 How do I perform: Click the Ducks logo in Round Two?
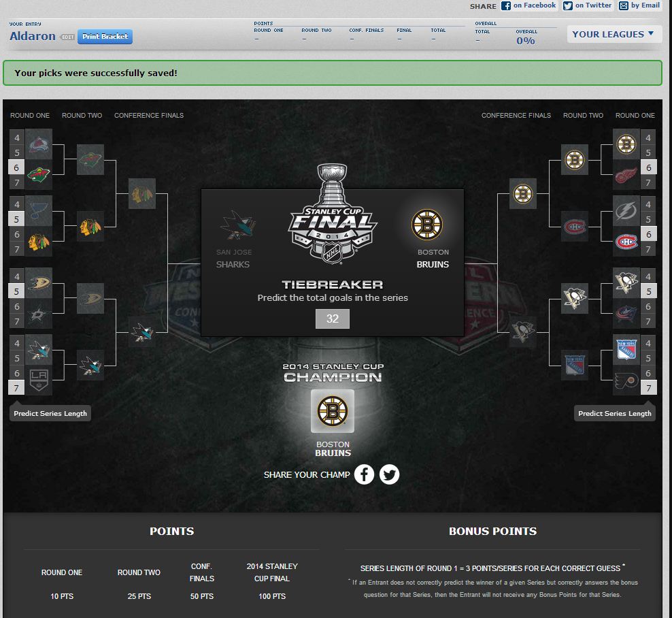[x=90, y=298]
